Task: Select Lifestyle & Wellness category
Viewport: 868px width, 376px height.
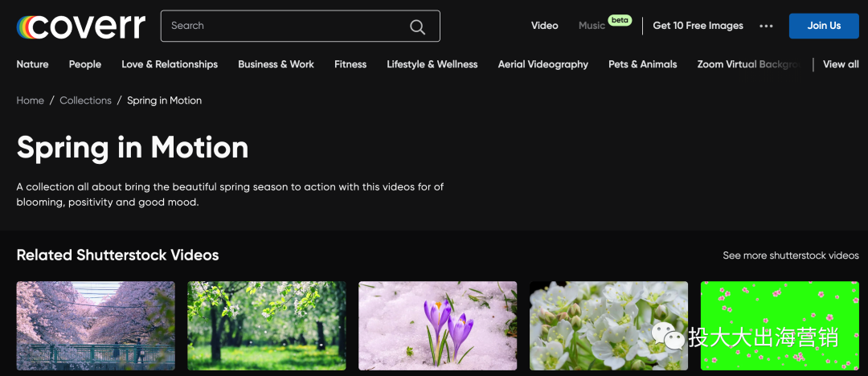Action: (x=432, y=64)
